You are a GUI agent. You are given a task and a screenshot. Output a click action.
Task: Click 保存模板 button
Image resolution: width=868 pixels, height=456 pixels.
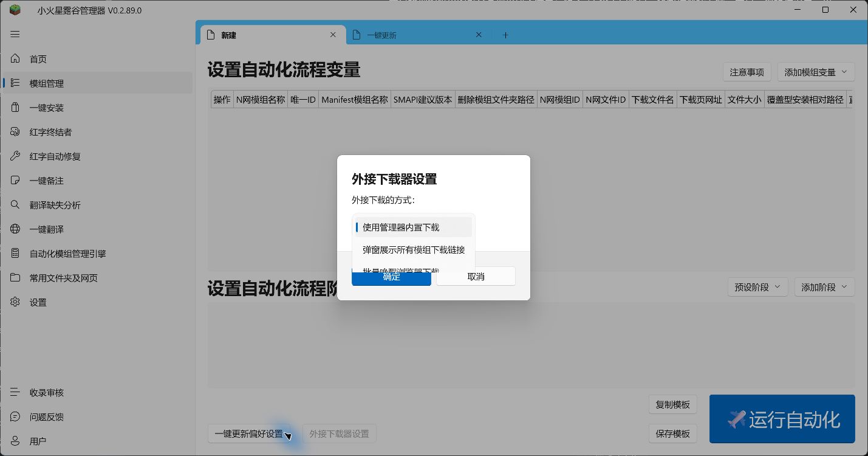tap(673, 434)
